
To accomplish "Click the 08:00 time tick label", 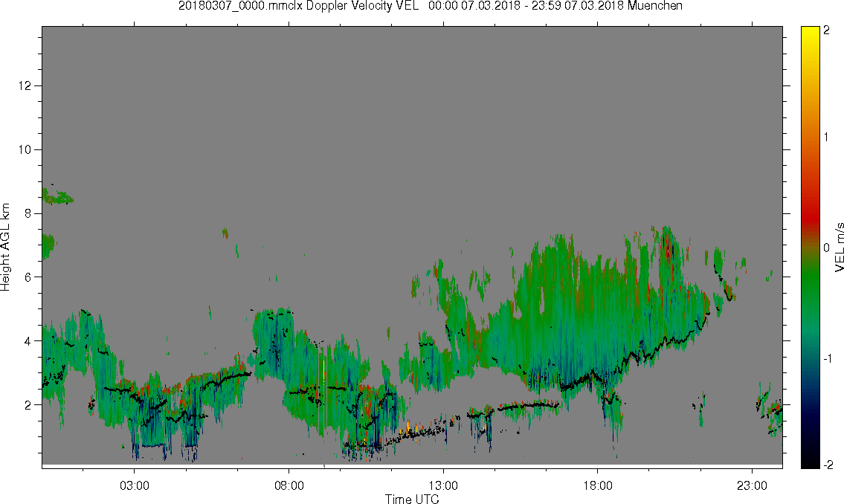I will (x=289, y=485).
